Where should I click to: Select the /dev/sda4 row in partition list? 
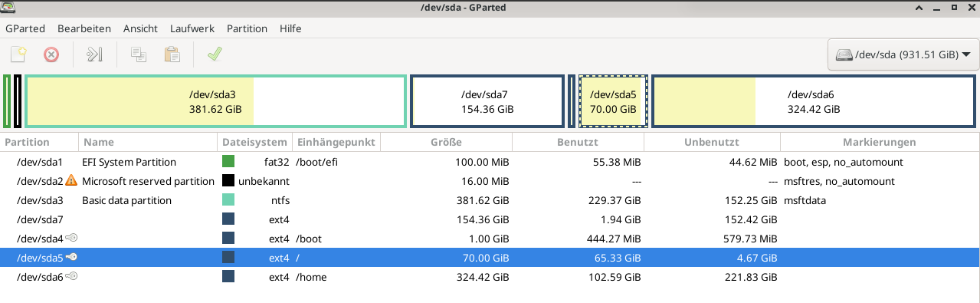point(490,239)
